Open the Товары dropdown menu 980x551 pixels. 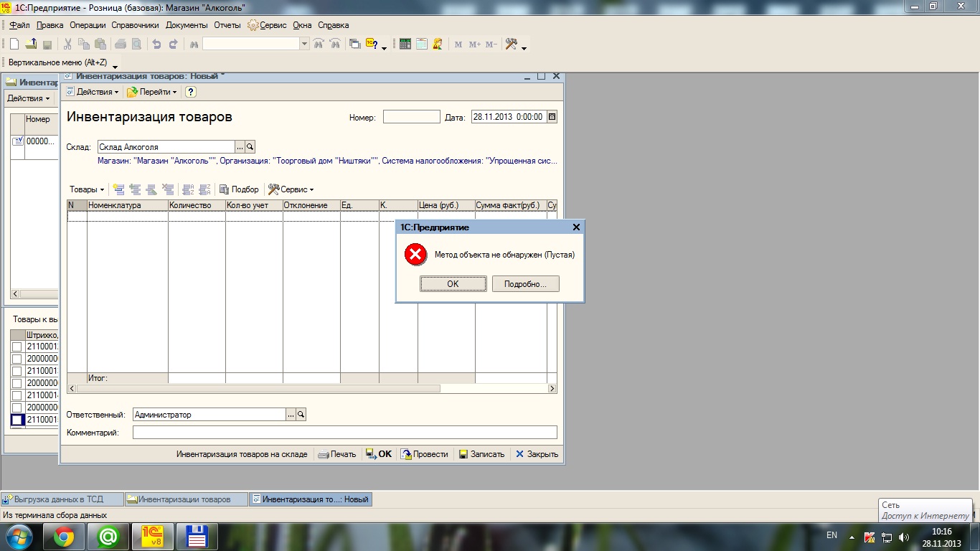86,189
